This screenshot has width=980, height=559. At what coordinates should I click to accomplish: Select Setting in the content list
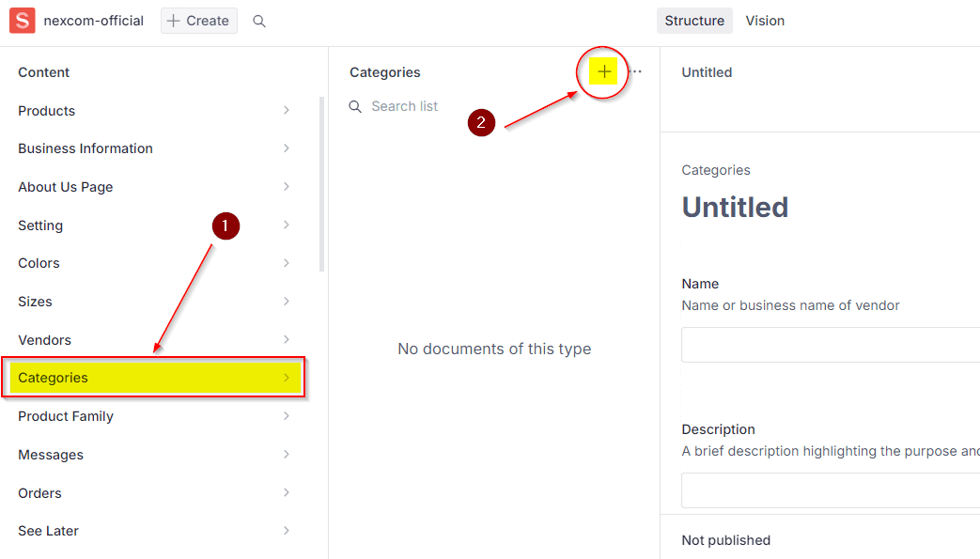[40, 225]
